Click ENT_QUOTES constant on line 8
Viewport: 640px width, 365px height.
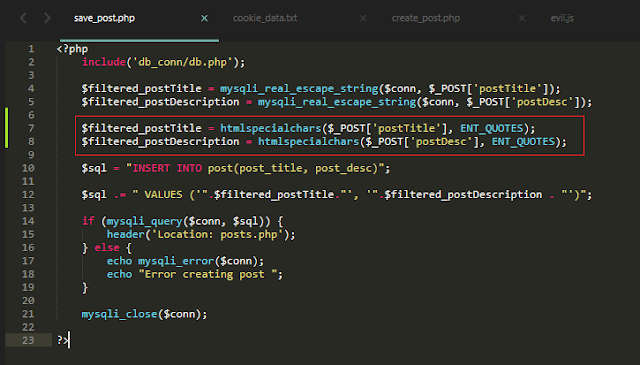(x=524, y=142)
